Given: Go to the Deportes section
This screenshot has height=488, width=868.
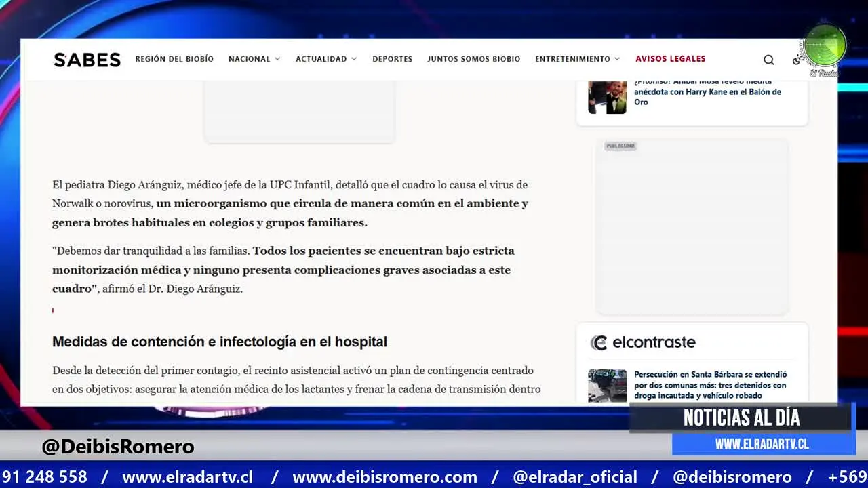Looking at the screenshot, I should (x=392, y=59).
